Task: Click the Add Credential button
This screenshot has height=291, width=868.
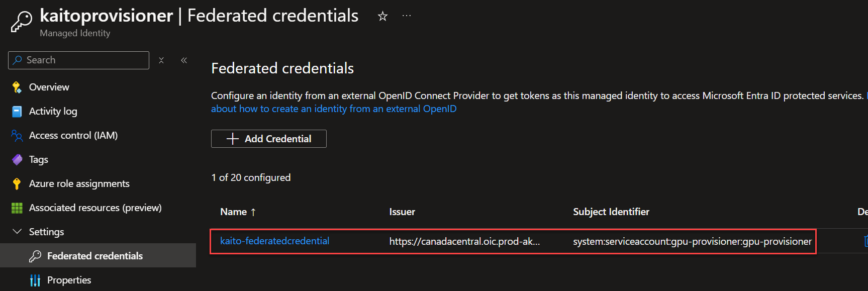Action: tap(268, 139)
